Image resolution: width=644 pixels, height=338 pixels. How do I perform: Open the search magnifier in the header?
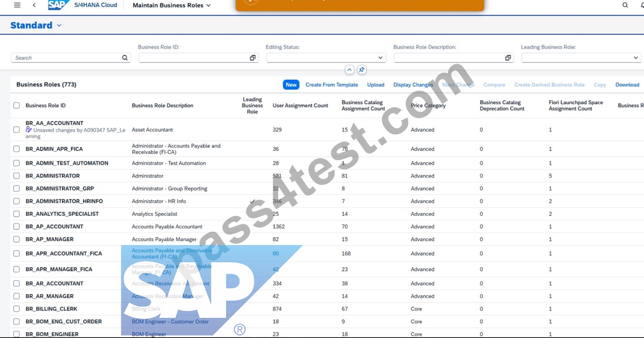(625, 5)
